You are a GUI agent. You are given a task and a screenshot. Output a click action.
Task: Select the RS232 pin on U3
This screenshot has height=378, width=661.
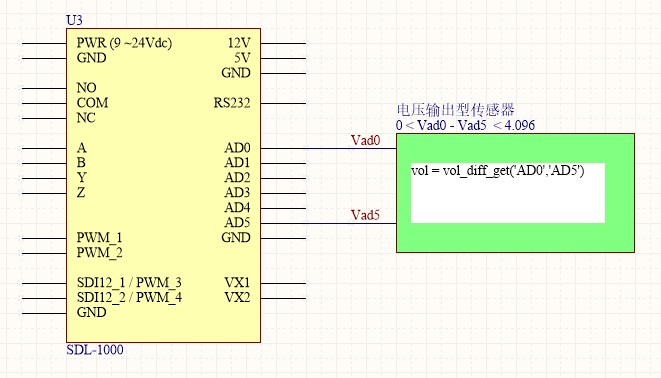tap(232, 103)
